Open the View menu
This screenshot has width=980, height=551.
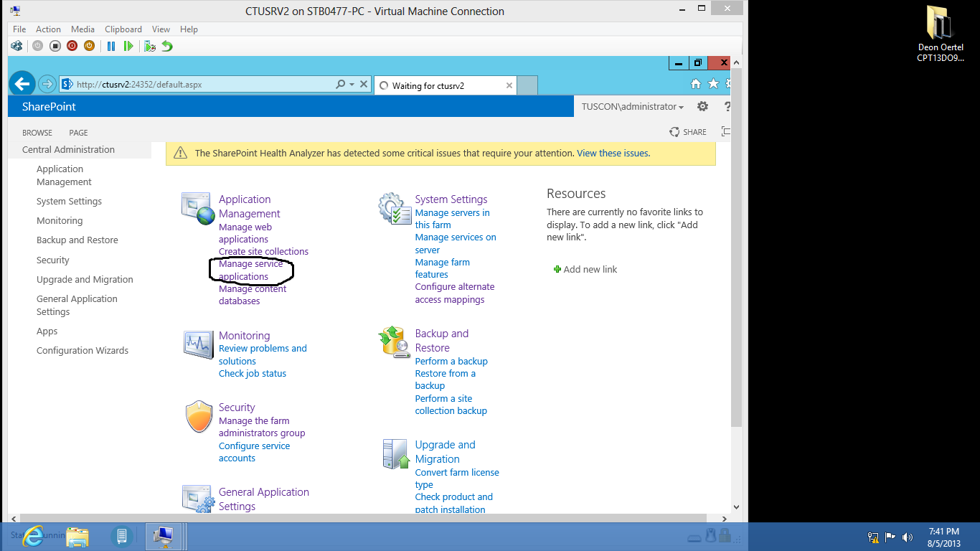pos(161,29)
